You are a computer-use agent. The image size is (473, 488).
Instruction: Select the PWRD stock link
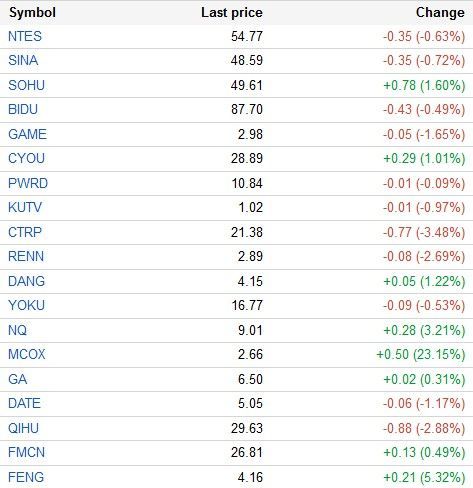[x=28, y=183]
